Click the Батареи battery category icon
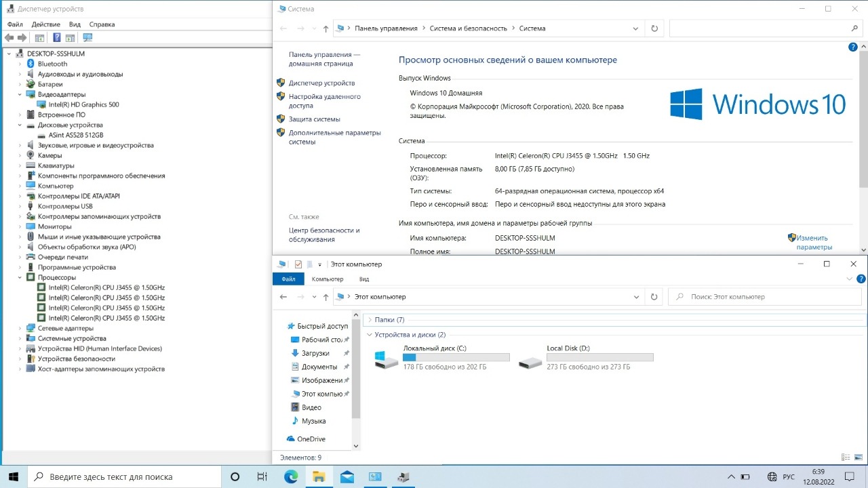 tap(31, 84)
